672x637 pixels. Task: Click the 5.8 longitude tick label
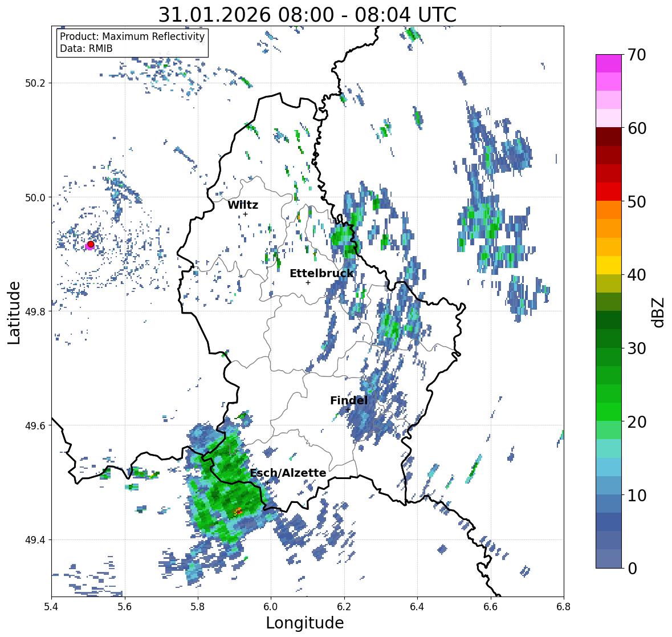[x=198, y=607]
